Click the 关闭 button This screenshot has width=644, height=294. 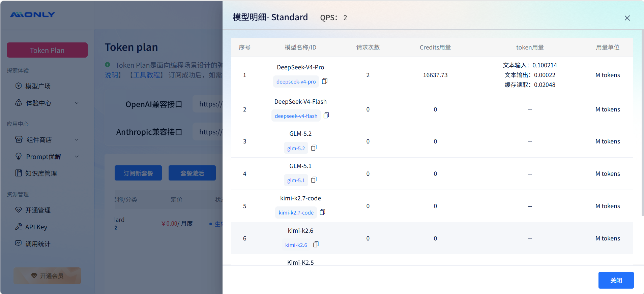point(616,280)
